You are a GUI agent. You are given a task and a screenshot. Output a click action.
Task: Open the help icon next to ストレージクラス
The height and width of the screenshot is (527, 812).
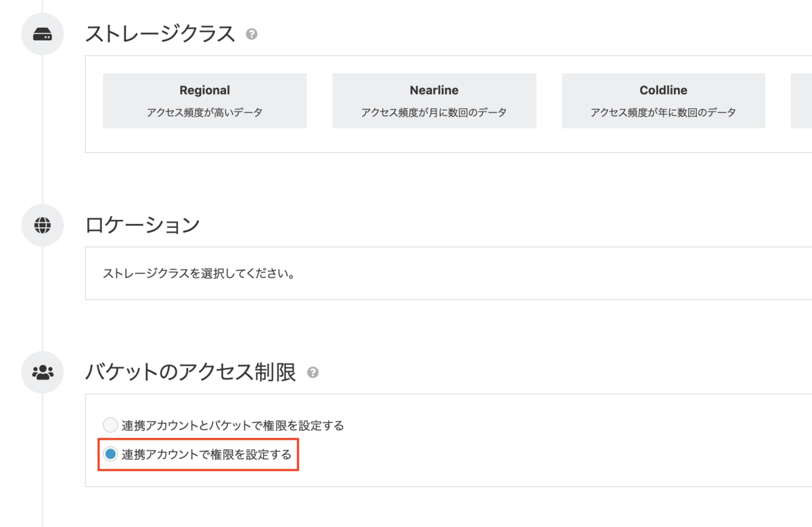click(x=252, y=34)
